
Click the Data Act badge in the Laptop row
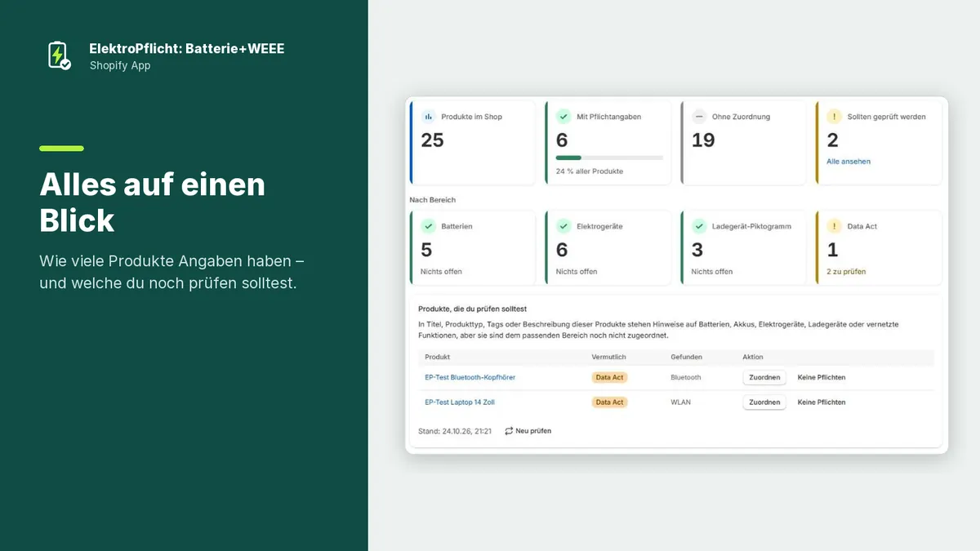609,402
